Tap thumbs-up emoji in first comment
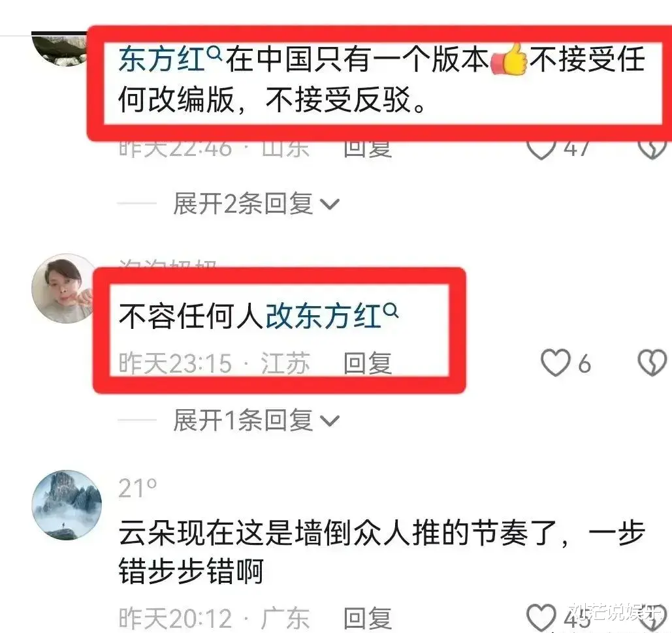Image resolution: width=672 pixels, height=633 pixels. pos(508,59)
